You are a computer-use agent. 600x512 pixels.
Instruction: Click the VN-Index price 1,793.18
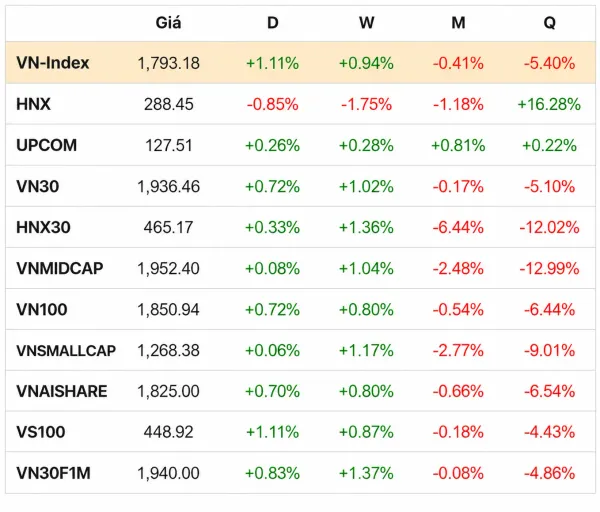[168, 63]
